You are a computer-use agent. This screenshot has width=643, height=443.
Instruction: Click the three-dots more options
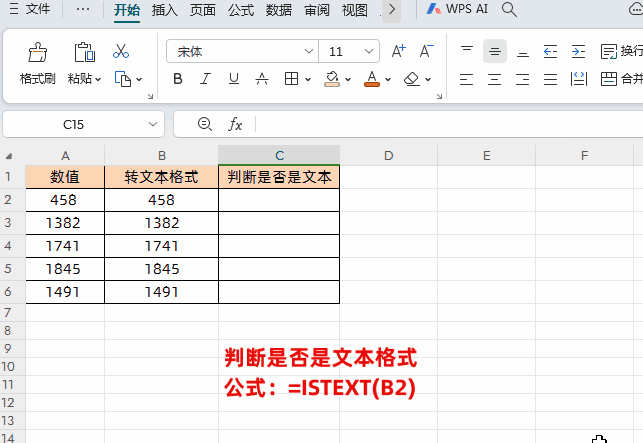pyautogui.click(x=83, y=9)
